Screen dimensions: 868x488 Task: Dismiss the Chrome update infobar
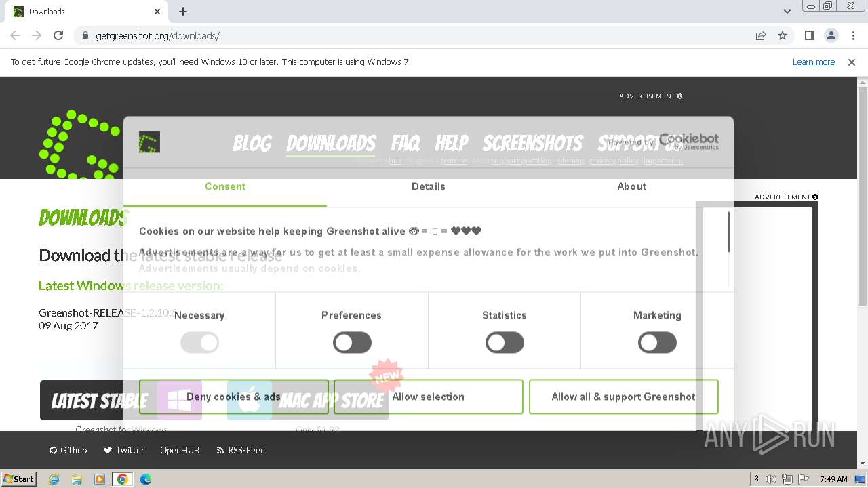coord(852,62)
